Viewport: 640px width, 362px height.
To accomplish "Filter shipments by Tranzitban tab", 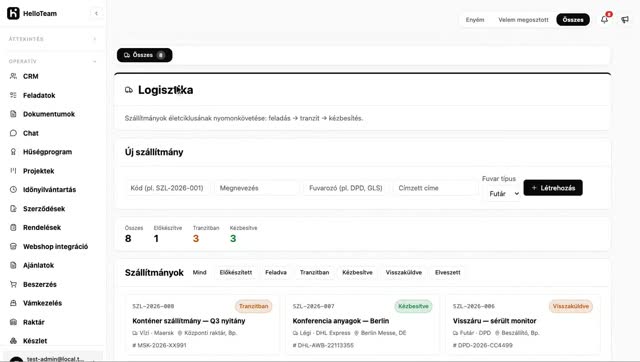I will (314, 272).
